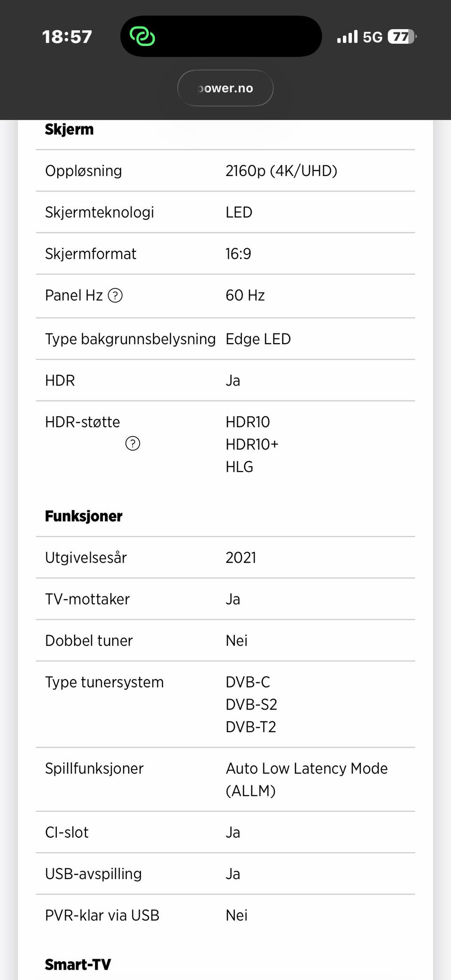
Task: Open the HDR-støtte help question-mark icon
Action: click(132, 443)
